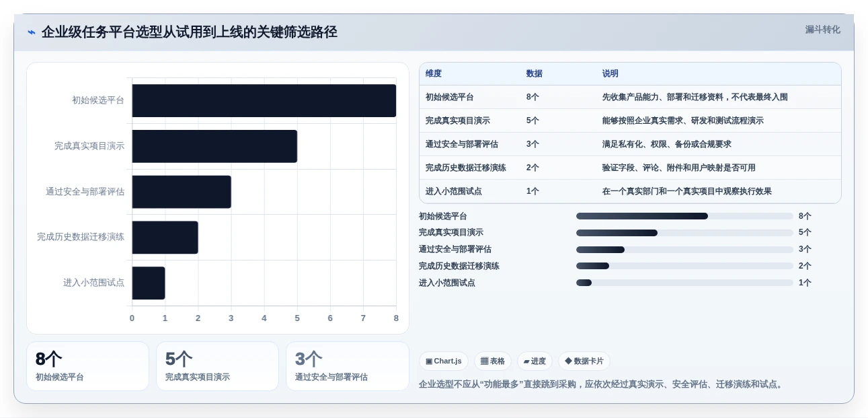Click the 3个 通过安全与部署评估 stat card
868x418 pixels.
coord(348,366)
